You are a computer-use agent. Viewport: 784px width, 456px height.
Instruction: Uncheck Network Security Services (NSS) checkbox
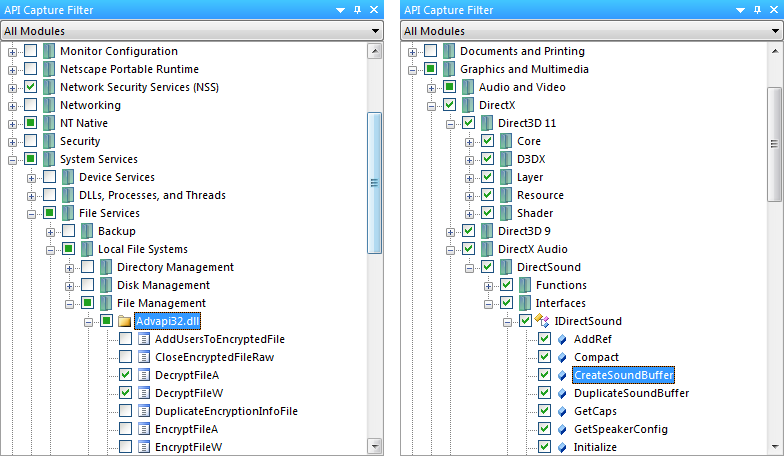point(30,87)
